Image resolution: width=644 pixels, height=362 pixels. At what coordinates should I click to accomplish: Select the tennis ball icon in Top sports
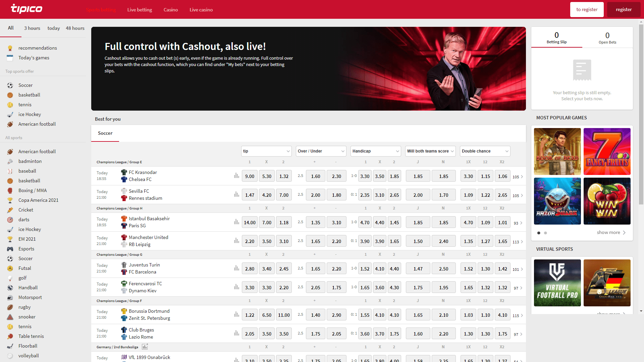pyautogui.click(x=10, y=105)
